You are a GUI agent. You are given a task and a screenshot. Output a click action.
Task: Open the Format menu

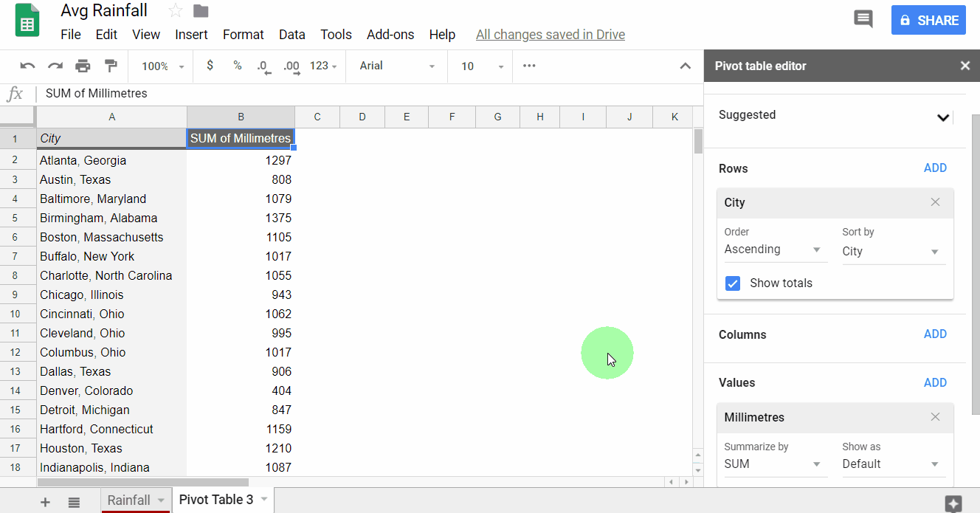point(244,35)
